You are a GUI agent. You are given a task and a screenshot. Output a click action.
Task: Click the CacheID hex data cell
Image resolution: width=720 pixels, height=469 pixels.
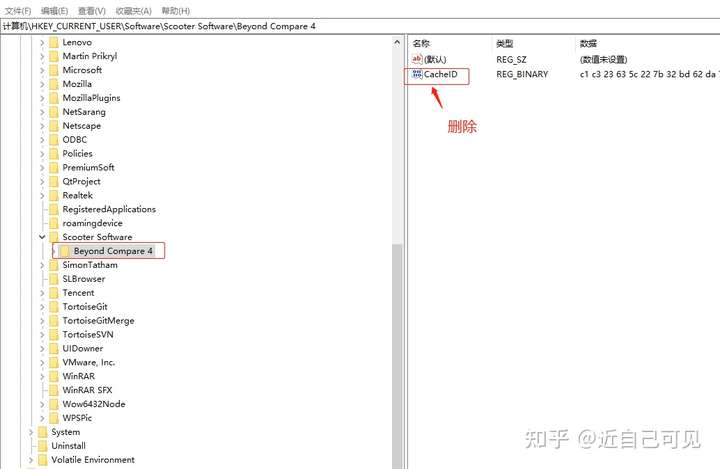coord(649,74)
